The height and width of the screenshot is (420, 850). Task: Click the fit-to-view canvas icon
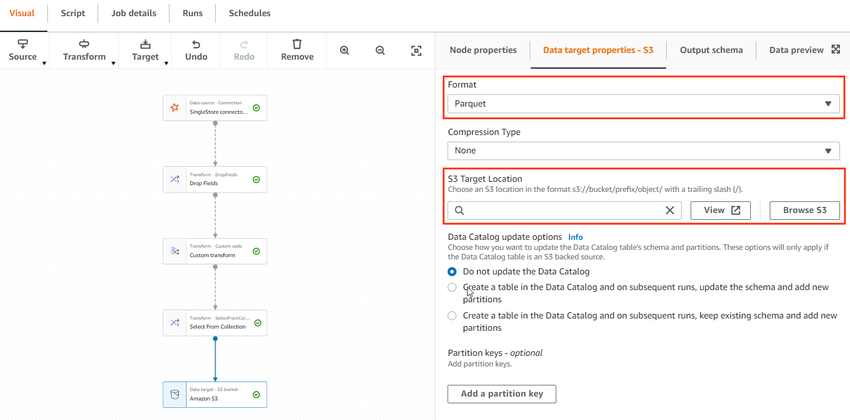click(416, 50)
